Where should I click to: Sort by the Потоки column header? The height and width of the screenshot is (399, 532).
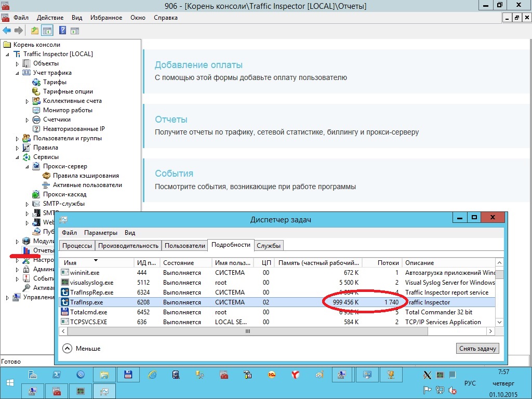(x=382, y=262)
